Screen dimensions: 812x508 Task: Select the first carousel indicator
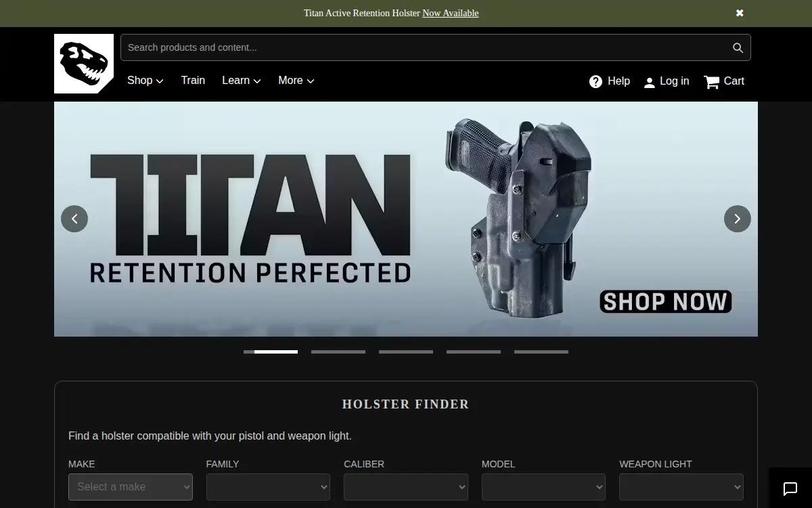click(271, 352)
